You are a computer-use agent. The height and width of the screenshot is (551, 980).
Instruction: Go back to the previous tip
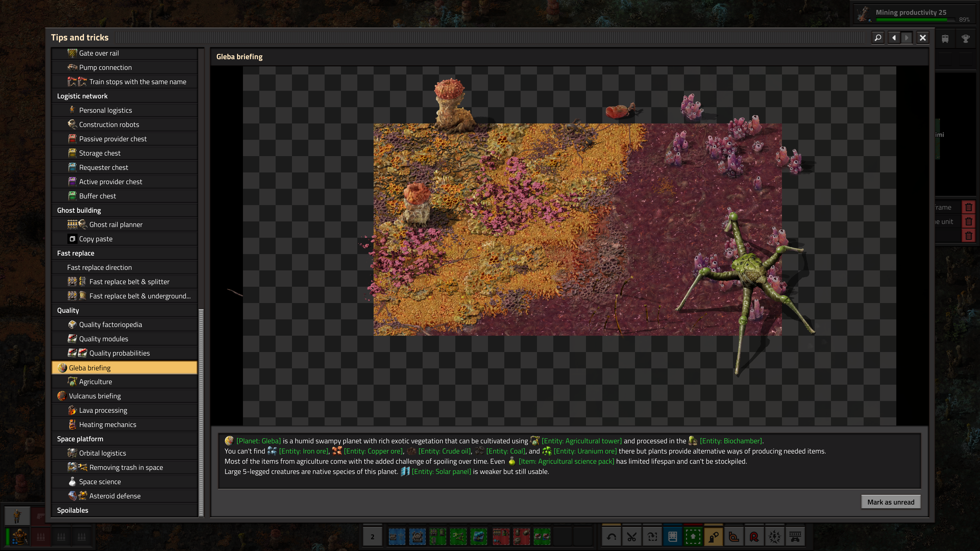(x=894, y=38)
